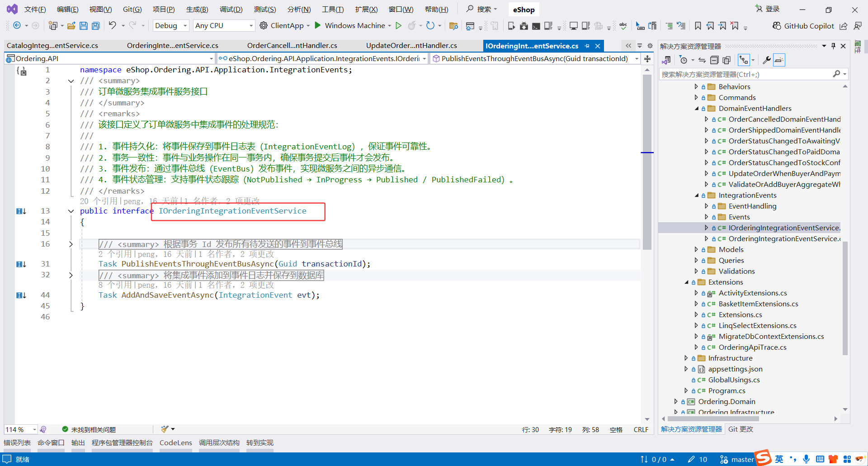Click the feedback person icon at top right

pyautogui.click(x=858, y=26)
